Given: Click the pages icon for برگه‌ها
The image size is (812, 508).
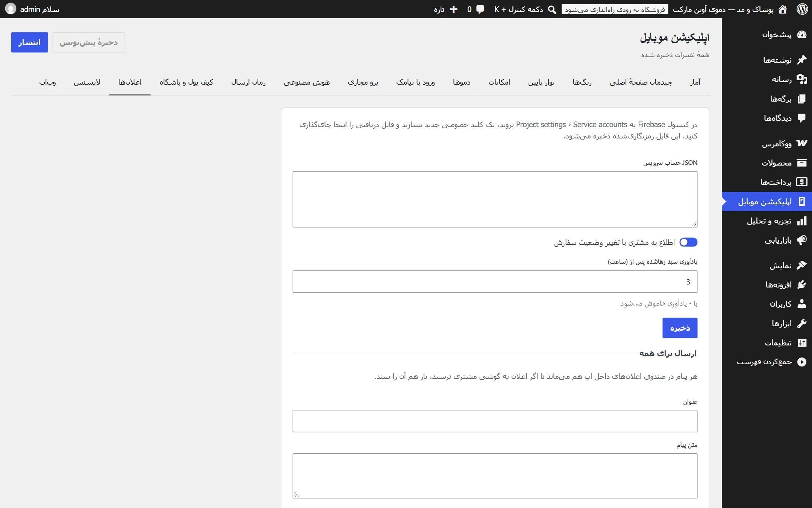Looking at the screenshot, I should coord(802,99).
